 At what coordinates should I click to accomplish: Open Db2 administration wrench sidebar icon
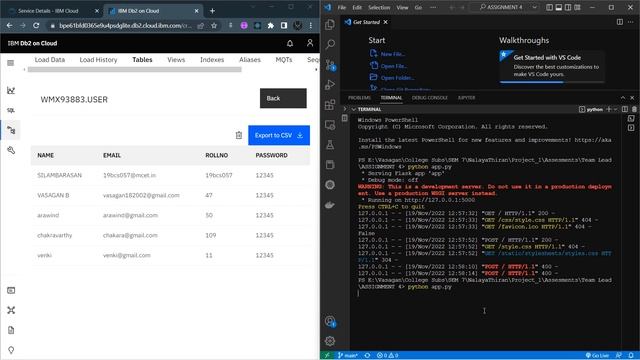click(x=11, y=150)
